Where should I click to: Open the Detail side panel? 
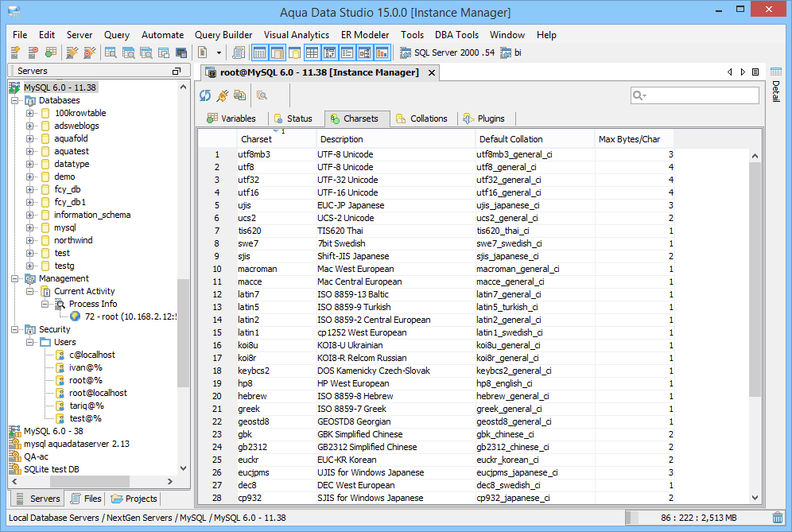[776, 84]
